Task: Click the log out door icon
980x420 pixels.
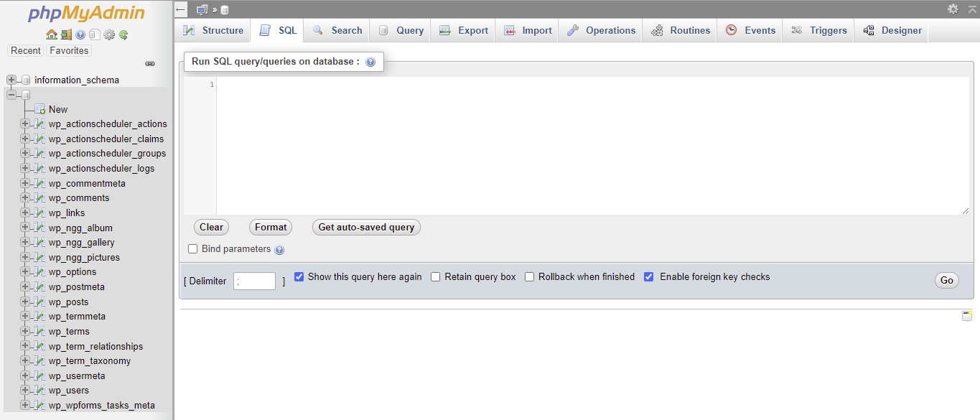Action: pos(66,34)
